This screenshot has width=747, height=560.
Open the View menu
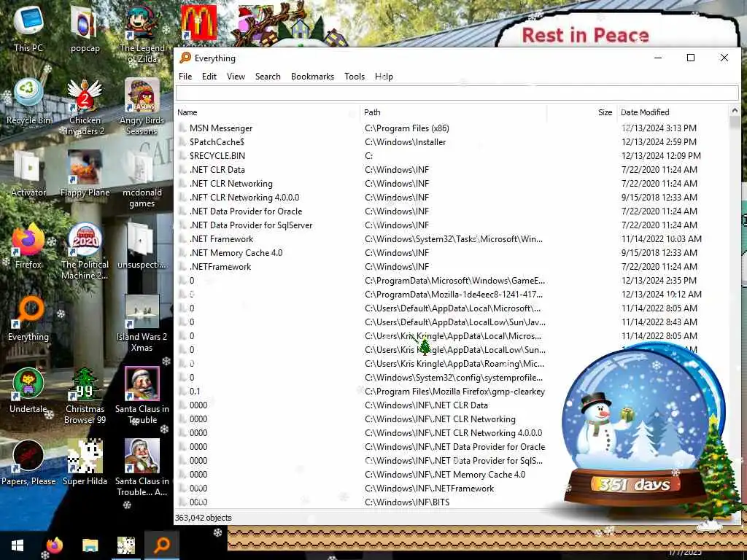236,77
